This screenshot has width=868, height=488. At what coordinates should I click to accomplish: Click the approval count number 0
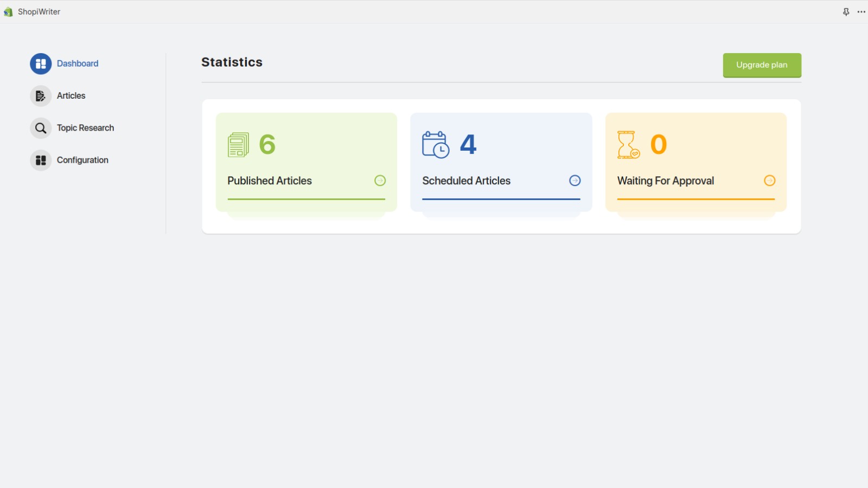(659, 144)
